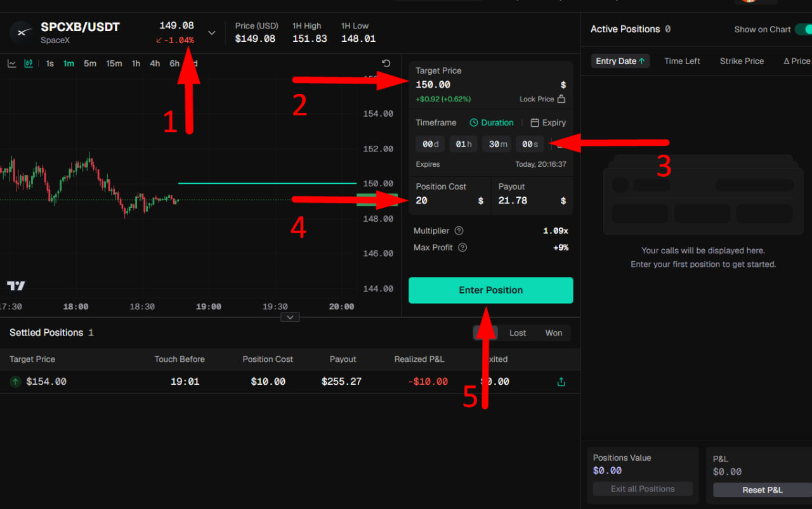Click the SpaceX token logo icon
812x509 pixels.
(22, 32)
